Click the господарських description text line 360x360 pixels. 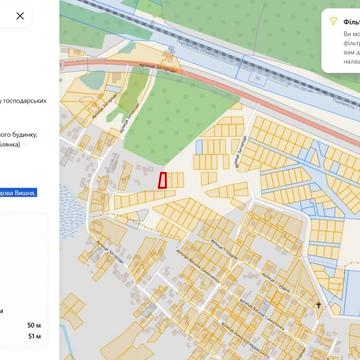(23, 101)
